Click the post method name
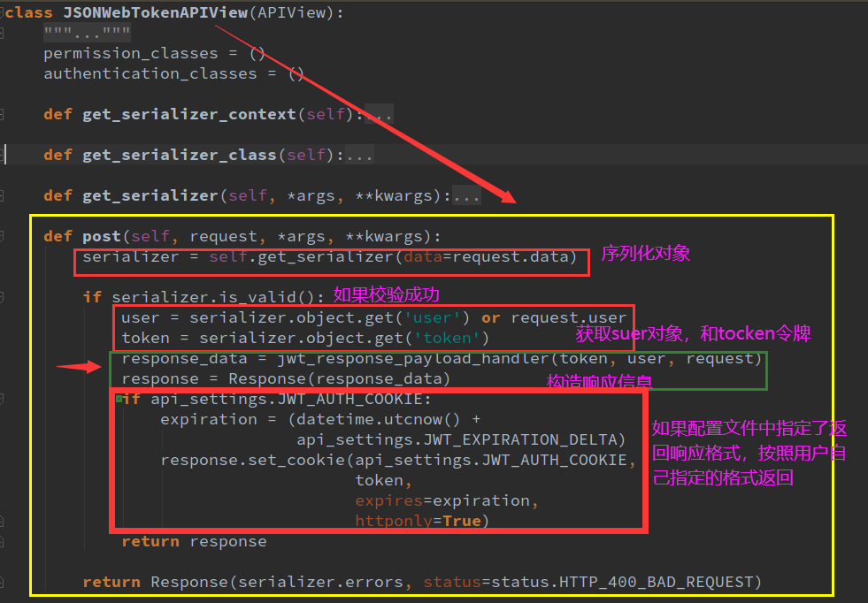 (x=101, y=236)
